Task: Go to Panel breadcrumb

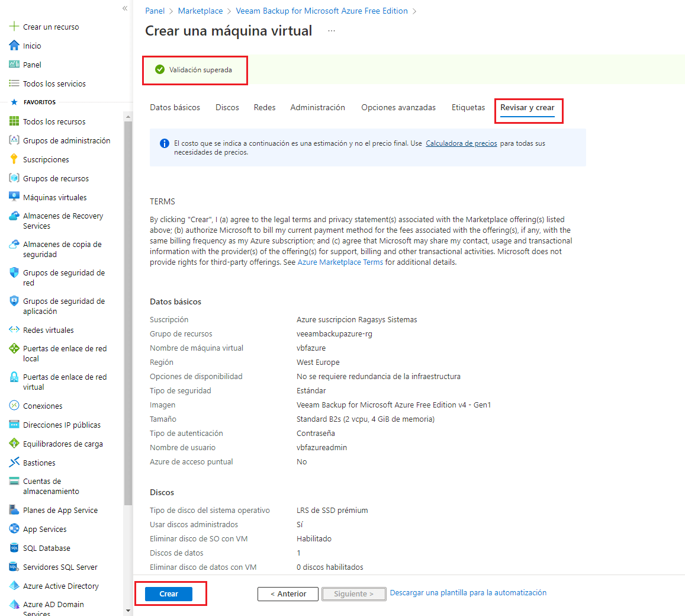Action: [155, 11]
